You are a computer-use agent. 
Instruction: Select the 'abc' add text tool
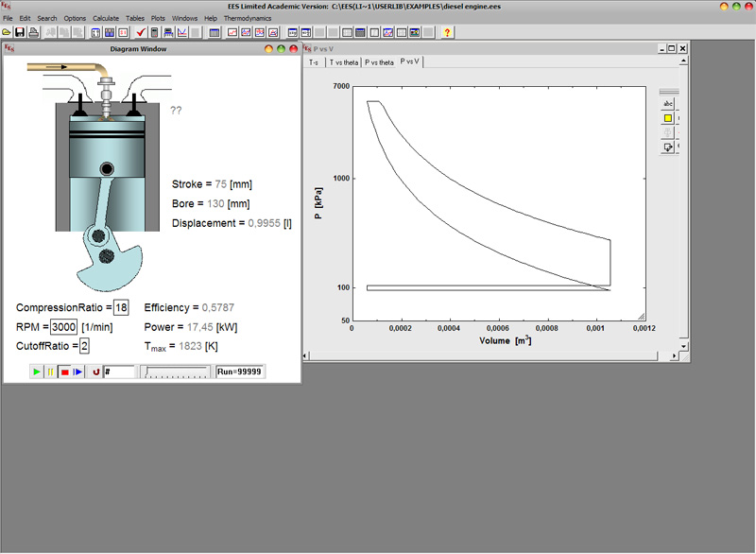click(668, 103)
